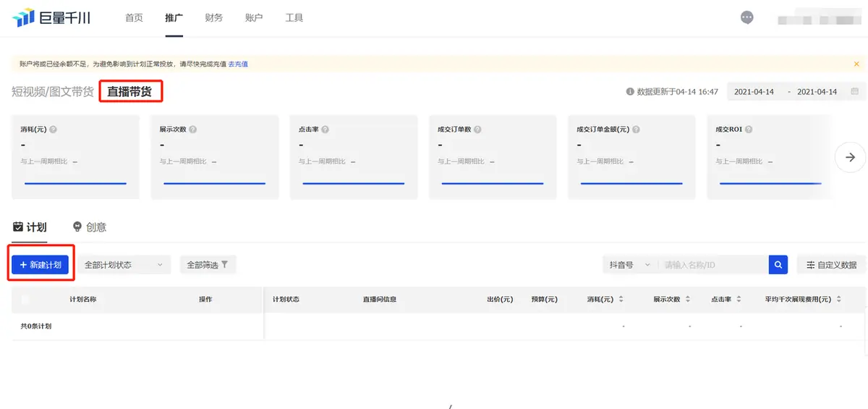This screenshot has height=409, width=868.
Task: Click the calendar icon in date range
Action: point(855,92)
